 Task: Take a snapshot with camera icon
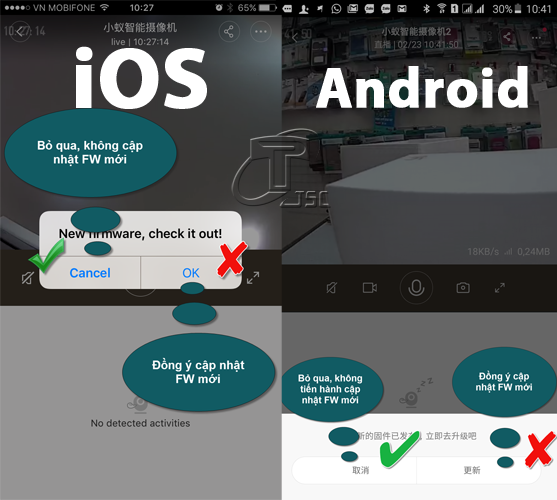[463, 287]
